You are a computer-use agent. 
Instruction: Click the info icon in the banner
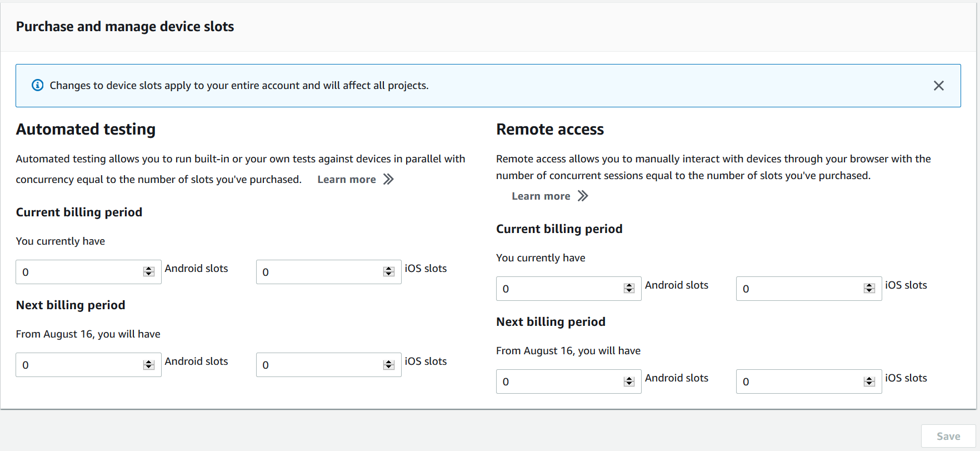[x=37, y=85]
